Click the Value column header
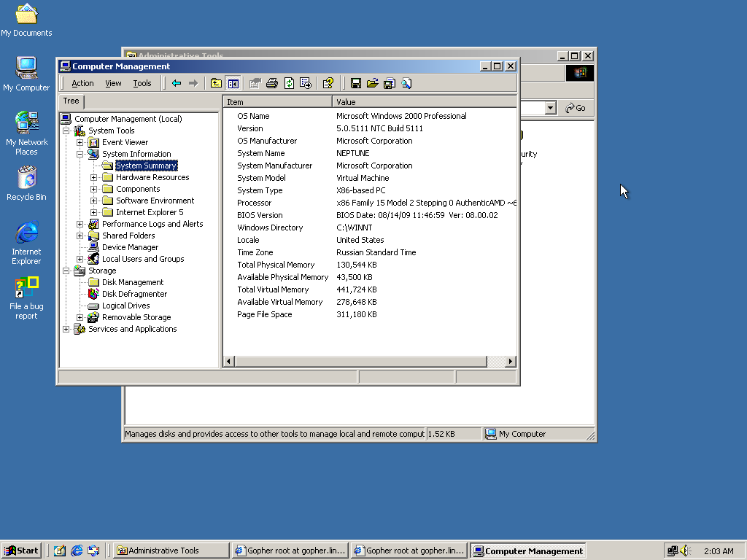747x560 pixels. point(425,102)
